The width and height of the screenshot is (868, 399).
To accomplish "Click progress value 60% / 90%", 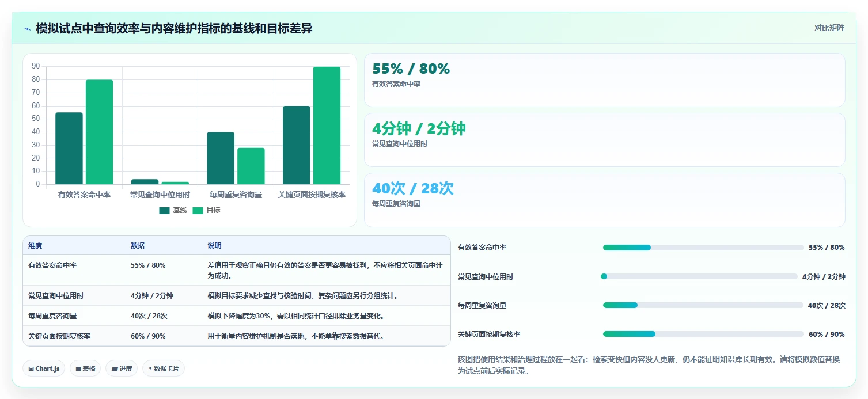I will pyautogui.click(x=827, y=335).
